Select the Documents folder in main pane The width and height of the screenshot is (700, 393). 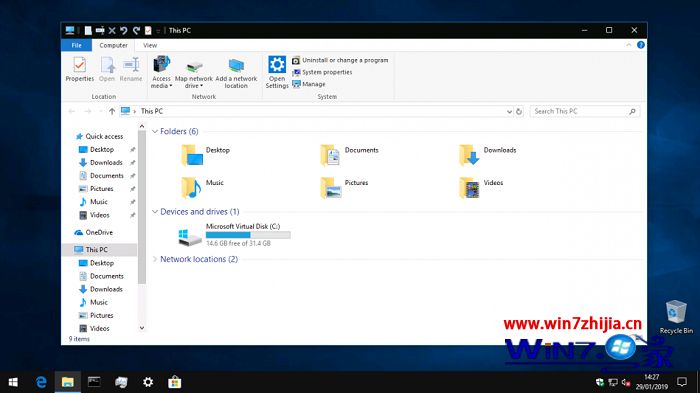click(349, 155)
